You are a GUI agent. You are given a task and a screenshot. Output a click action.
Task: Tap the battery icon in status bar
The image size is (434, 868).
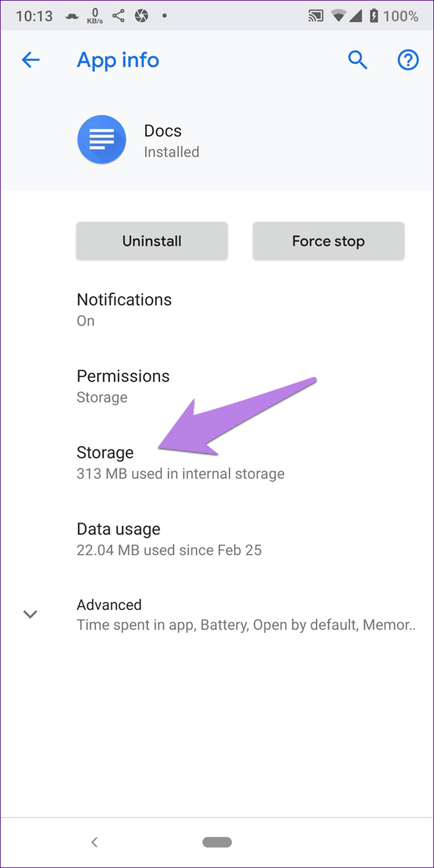click(x=373, y=16)
